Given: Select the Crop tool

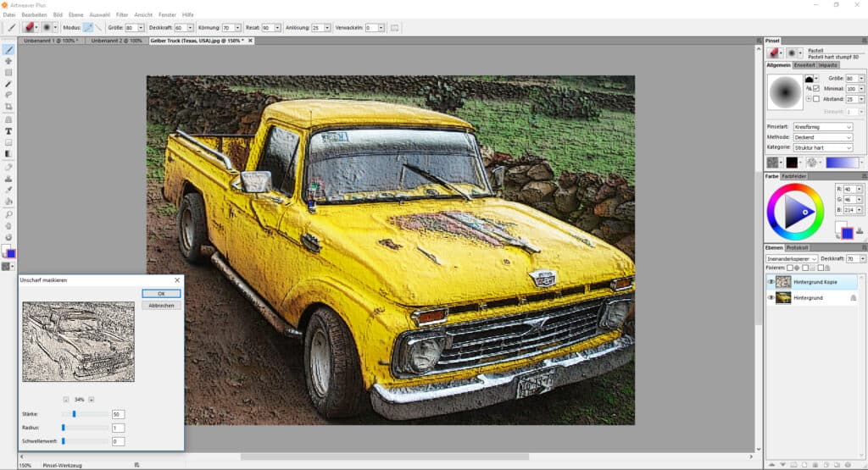Looking at the screenshot, I should [8, 107].
